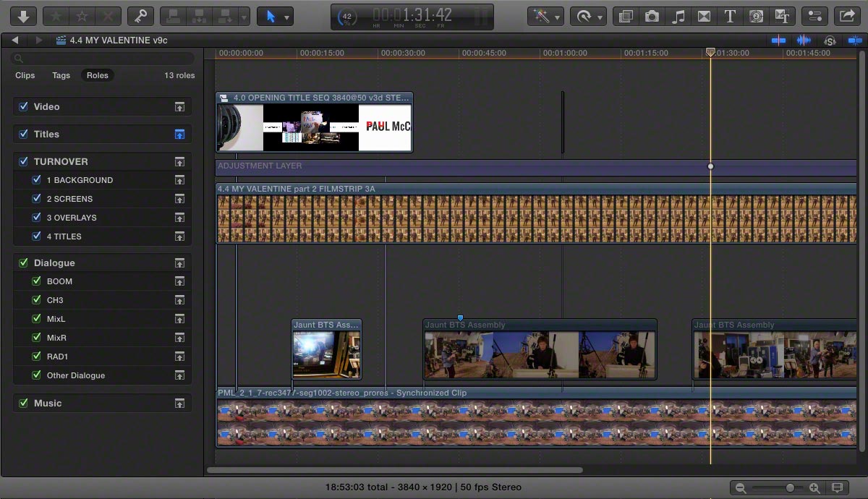
Task: Uncheck the Titles role checkbox
Action: 24,134
